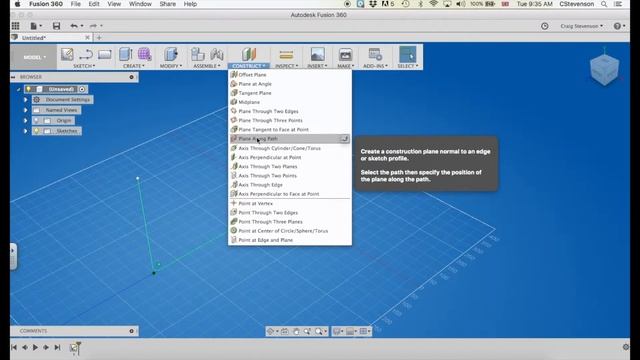Click the Make 3D print icon
The image size is (640, 360).
345,54
